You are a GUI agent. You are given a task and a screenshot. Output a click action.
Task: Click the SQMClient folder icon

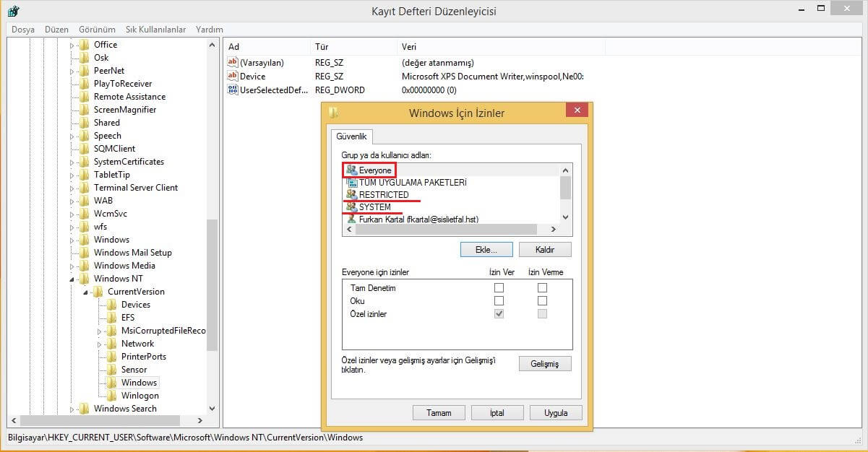(x=85, y=149)
